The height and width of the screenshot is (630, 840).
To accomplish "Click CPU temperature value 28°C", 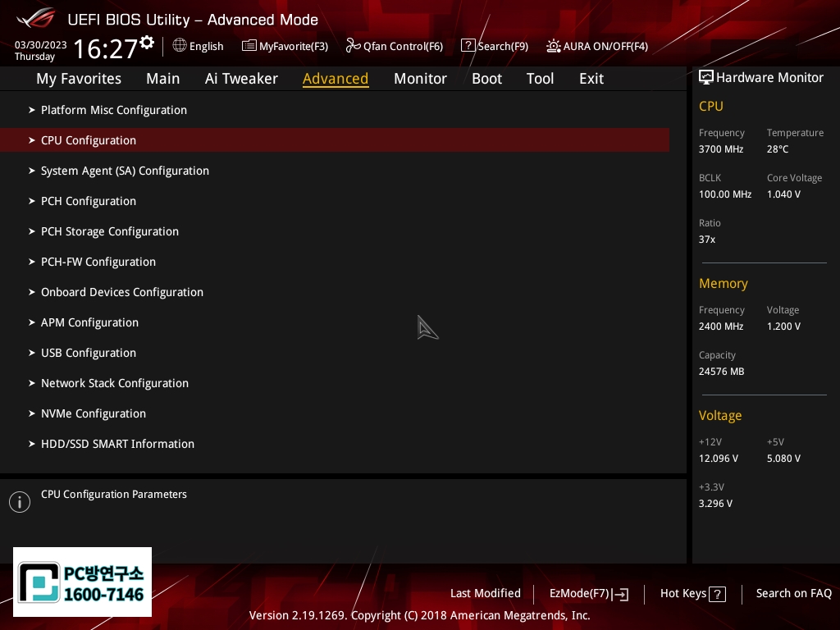I will [x=778, y=149].
